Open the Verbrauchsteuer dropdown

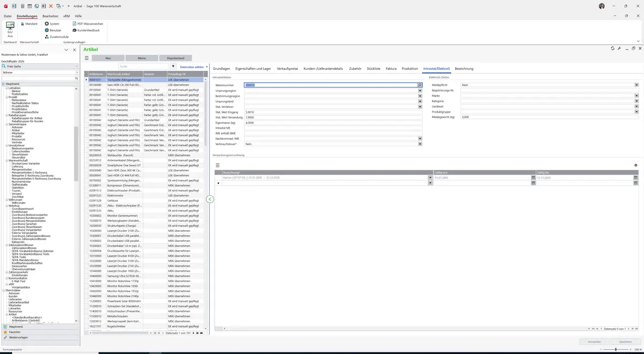pos(420,144)
